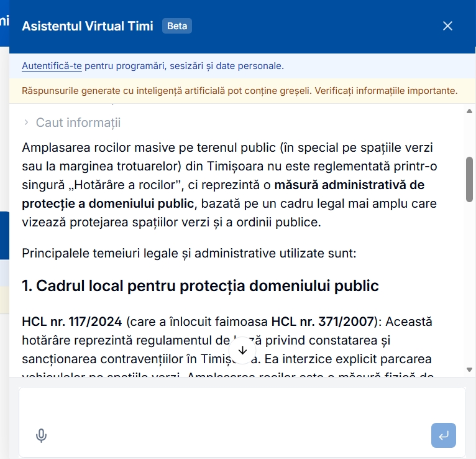Click the chat scrollbar thumb
Viewport: 476px width, 459px height.
coord(470,178)
